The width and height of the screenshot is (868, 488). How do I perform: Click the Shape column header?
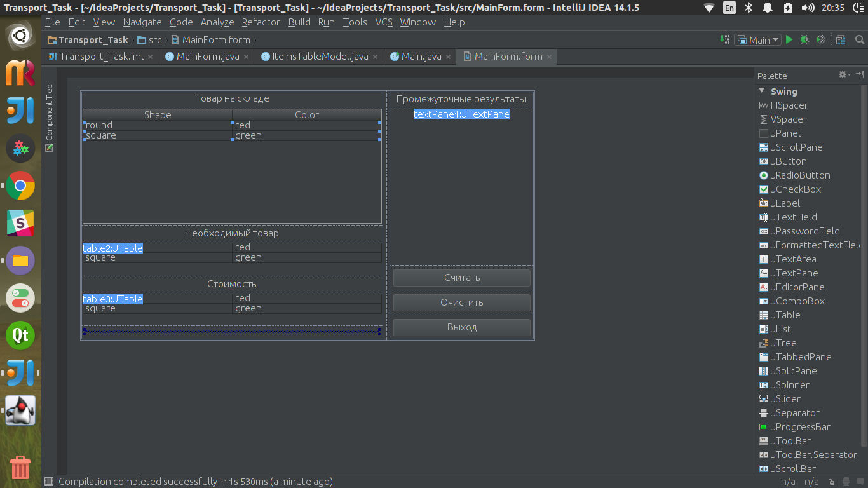pos(158,115)
